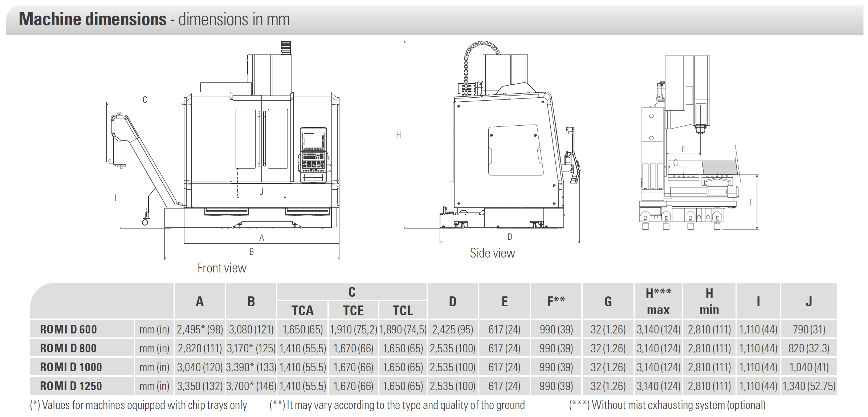Image resolution: width=868 pixels, height=417 pixels.
Task: Click the I value in the ROMI D 600 row
Action: [758, 329]
